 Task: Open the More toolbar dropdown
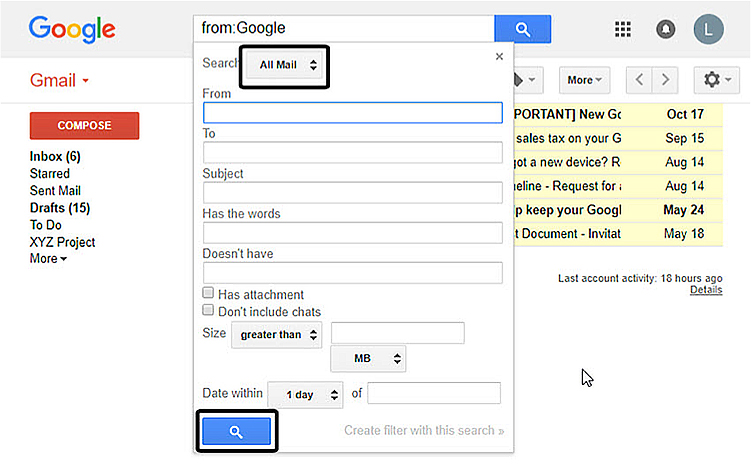tap(584, 80)
